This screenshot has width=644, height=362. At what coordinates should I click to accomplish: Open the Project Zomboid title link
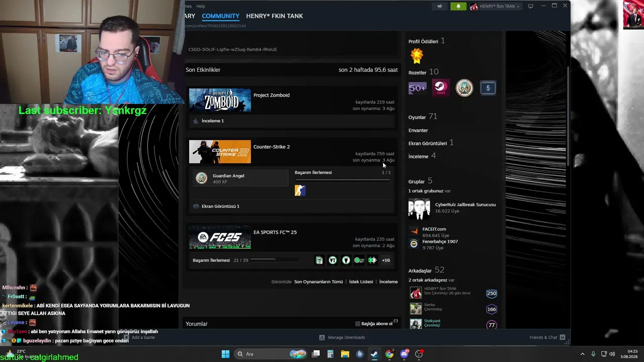(271, 95)
